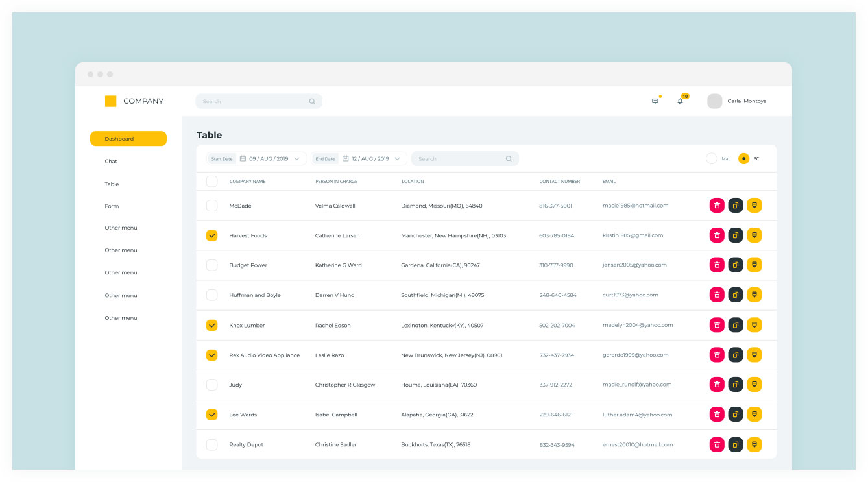Delete the McDade row with trash icon
The width and height of the screenshot is (868, 482).
click(717, 206)
